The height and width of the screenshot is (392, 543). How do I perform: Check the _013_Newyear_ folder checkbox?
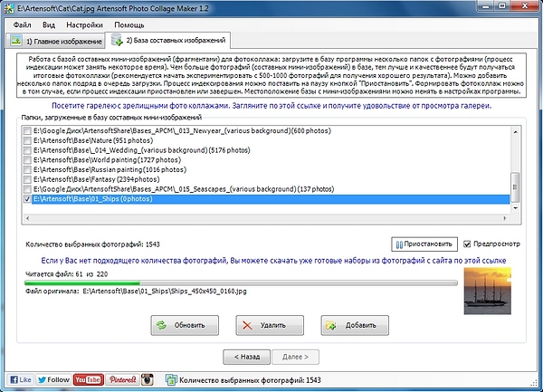27,131
